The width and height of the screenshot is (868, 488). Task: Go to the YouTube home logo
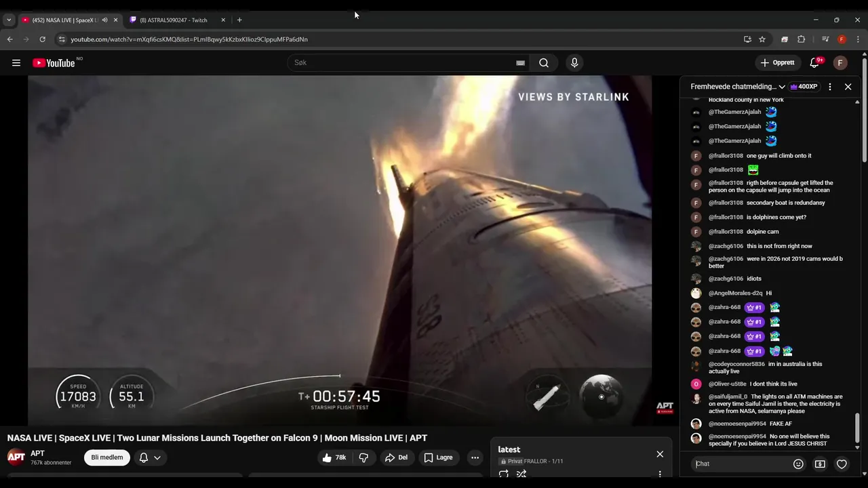pyautogui.click(x=54, y=63)
